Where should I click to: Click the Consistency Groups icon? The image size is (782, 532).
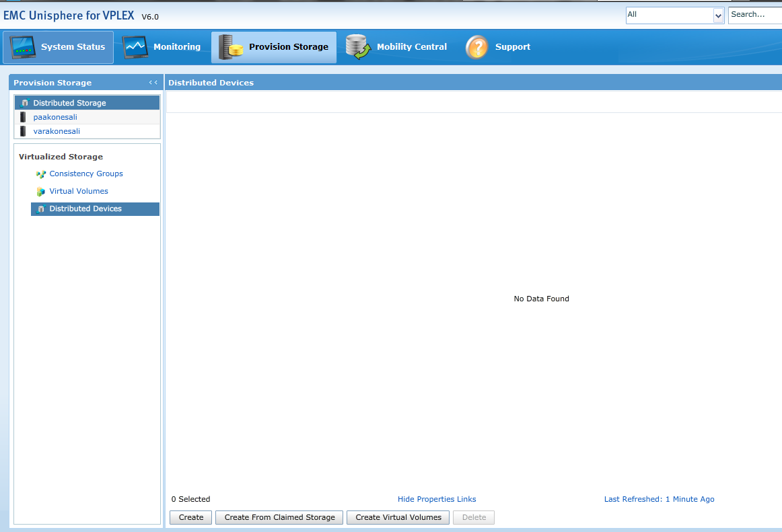(x=41, y=174)
